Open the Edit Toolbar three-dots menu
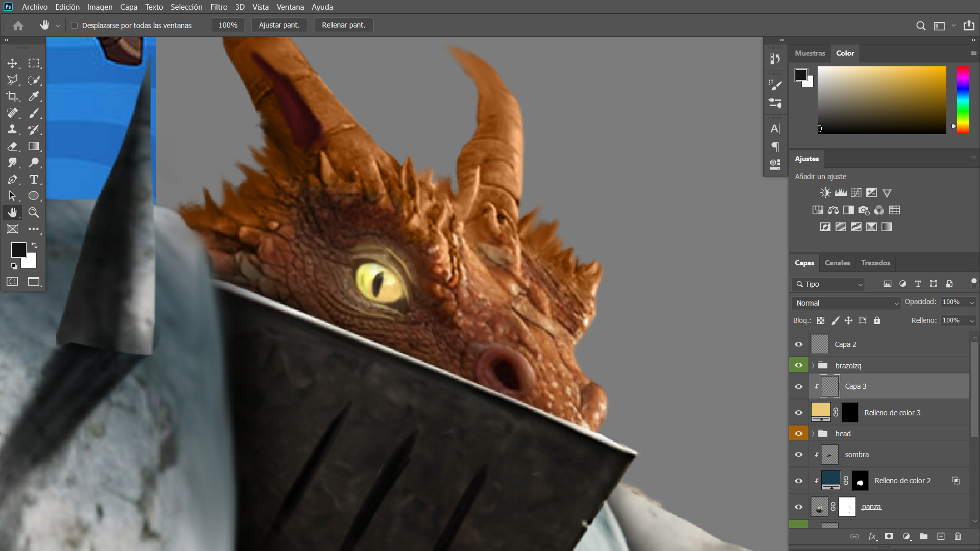The width and height of the screenshot is (980, 551). pos(34,229)
